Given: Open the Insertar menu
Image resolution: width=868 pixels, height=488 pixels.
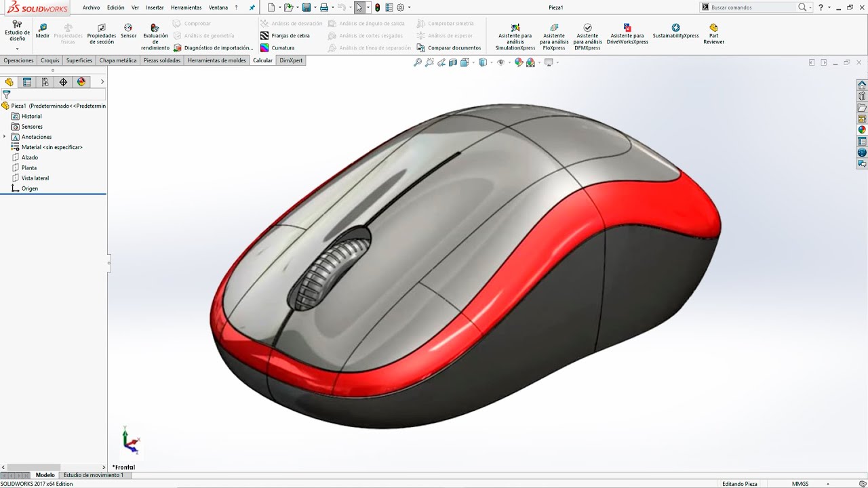Looking at the screenshot, I should pyautogui.click(x=155, y=7).
